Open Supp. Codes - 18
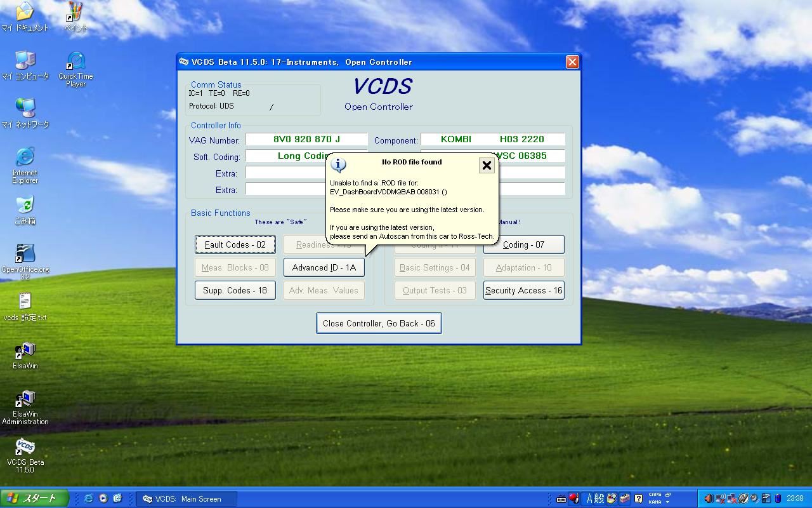Screen dimensions: 812x508 (x=235, y=290)
